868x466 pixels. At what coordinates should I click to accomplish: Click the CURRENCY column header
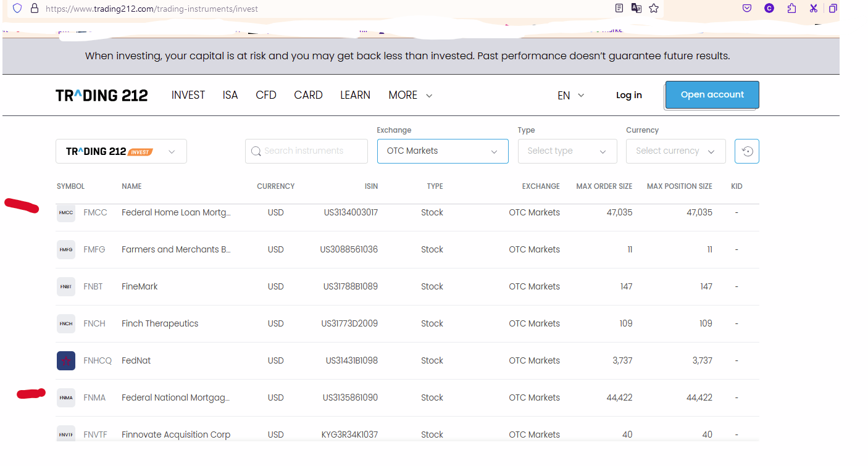click(x=276, y=186)
